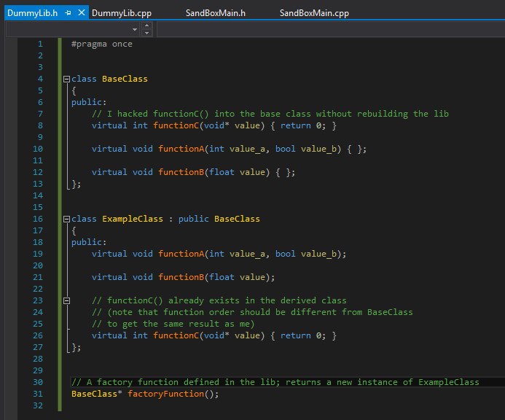Collapse the functionC comment block
505x420 pixels.
66,300
